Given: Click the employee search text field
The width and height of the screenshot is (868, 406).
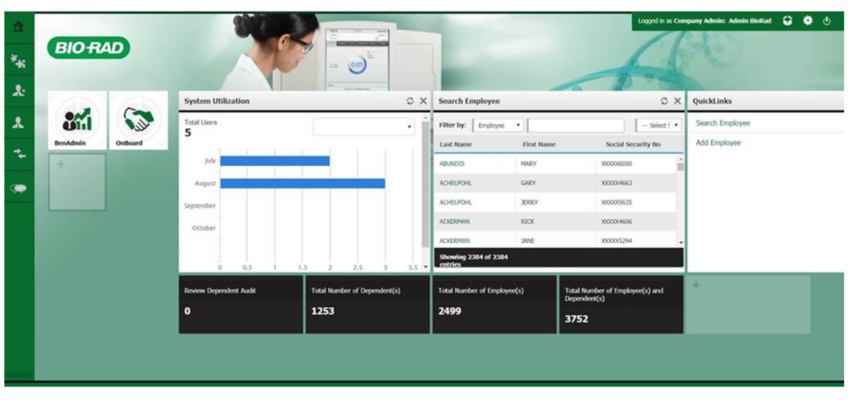Looking at the screenshot, I should pyautogui.click(x=576, y=126).
